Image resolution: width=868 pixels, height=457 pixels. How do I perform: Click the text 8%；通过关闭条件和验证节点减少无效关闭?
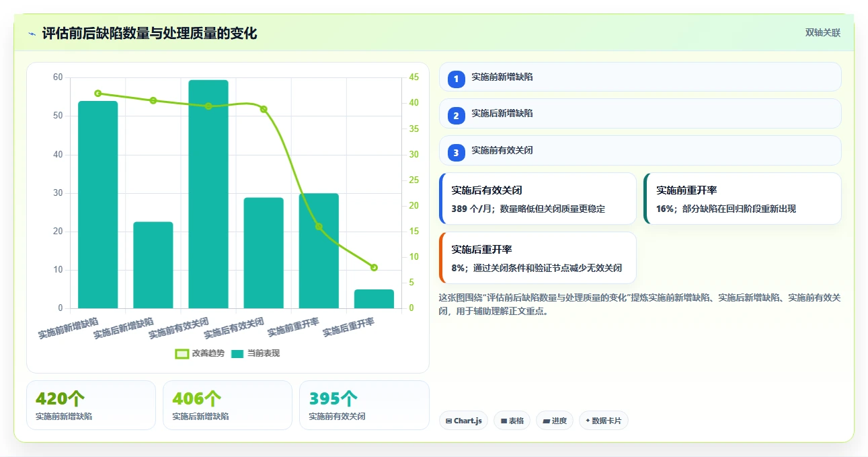point(537,268)
